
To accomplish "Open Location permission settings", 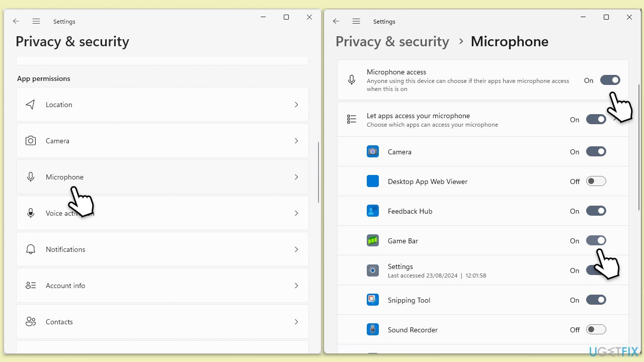I will click(x=163, y=105).
